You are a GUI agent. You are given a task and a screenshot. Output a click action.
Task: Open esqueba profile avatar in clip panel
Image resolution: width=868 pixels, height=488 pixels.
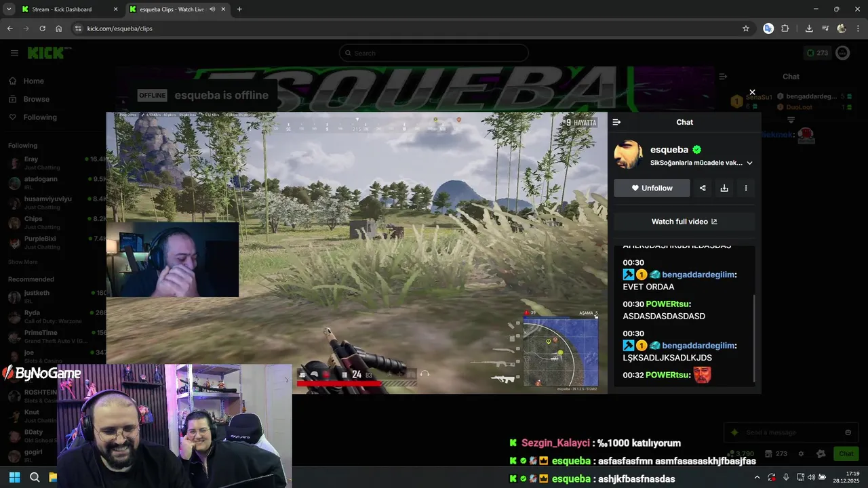click(x=629, y=155)
